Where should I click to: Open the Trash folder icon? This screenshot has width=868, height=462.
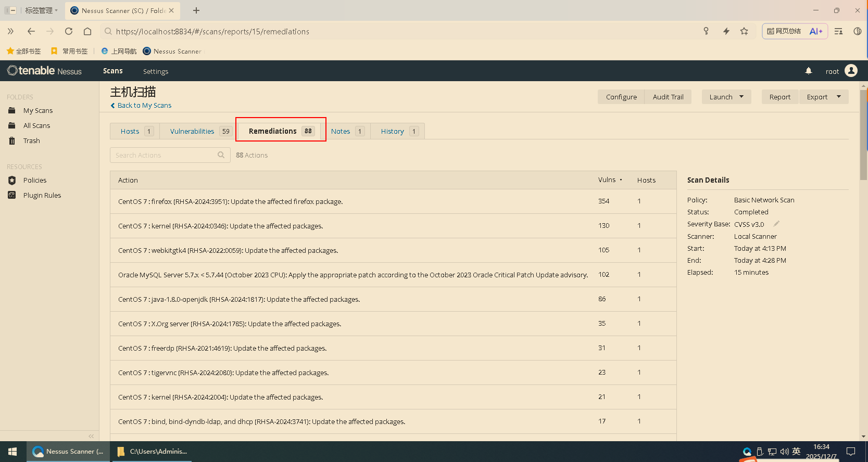coord(12,140)
